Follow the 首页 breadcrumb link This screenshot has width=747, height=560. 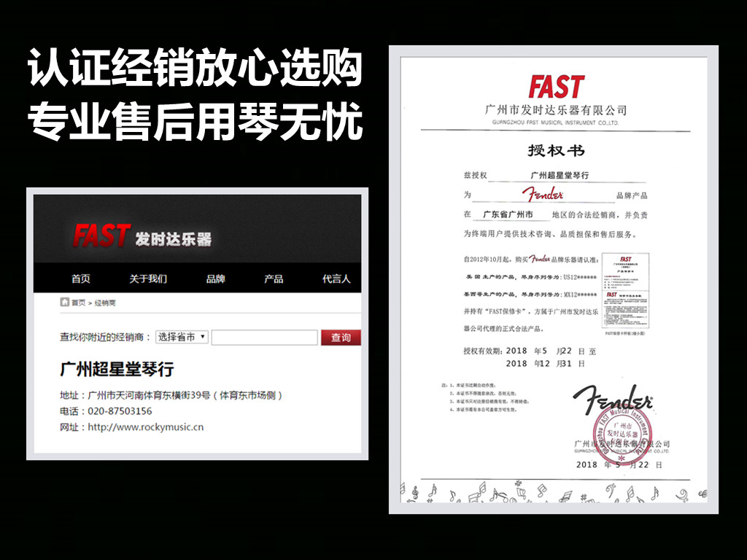[x=78, y=303]
